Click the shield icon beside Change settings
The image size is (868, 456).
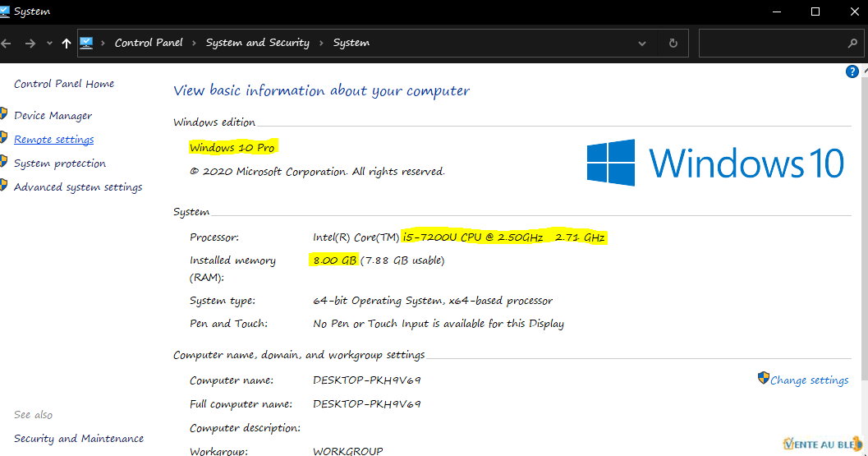pos(764,379)
